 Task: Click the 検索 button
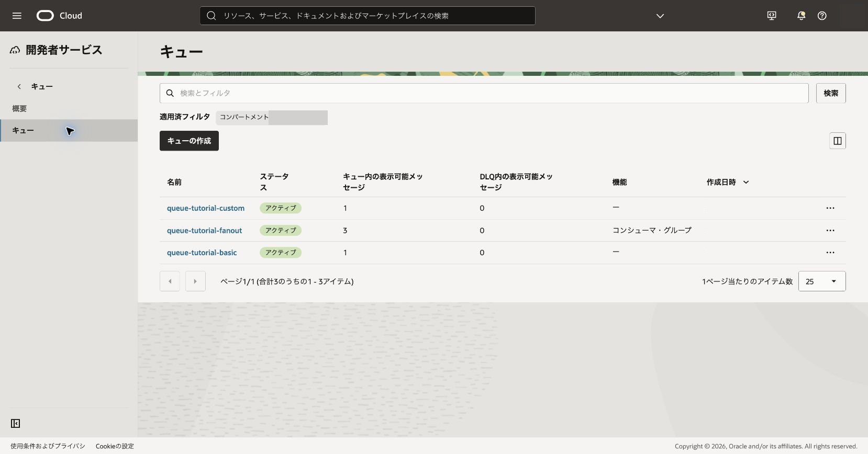click(831, 93)
